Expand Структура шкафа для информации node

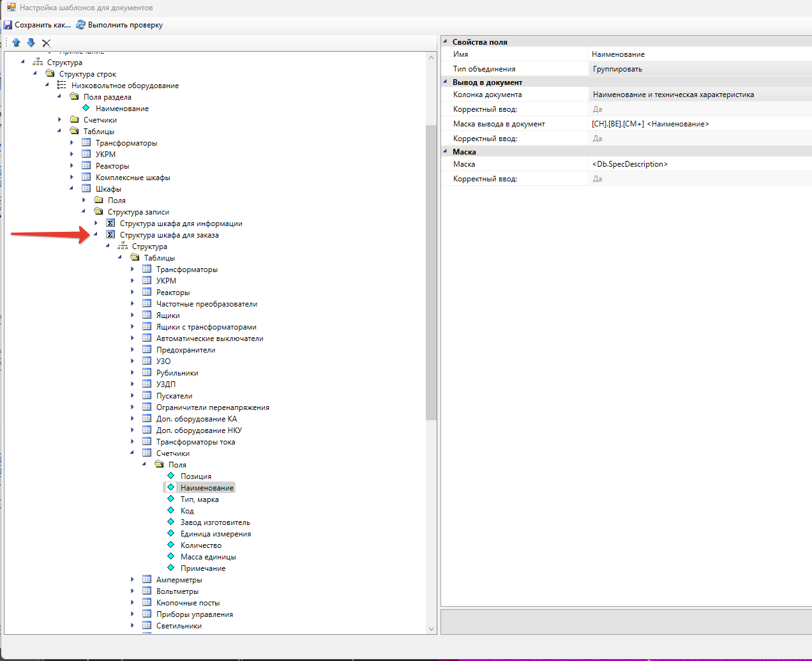[x=96, y=224]
